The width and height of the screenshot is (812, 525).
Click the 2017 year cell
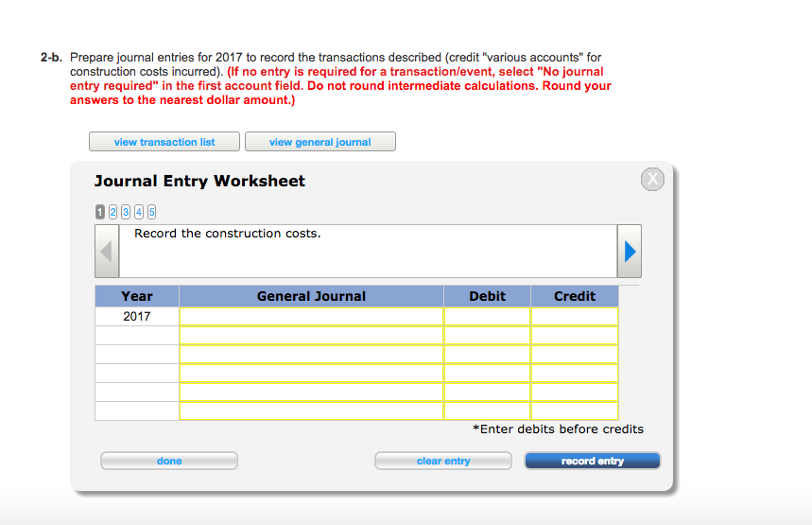[x=137, y=317]
